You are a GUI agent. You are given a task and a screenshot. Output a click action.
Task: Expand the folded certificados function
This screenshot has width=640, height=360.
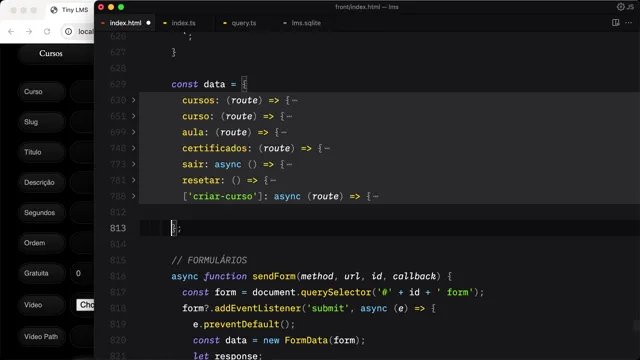[133, 148]
